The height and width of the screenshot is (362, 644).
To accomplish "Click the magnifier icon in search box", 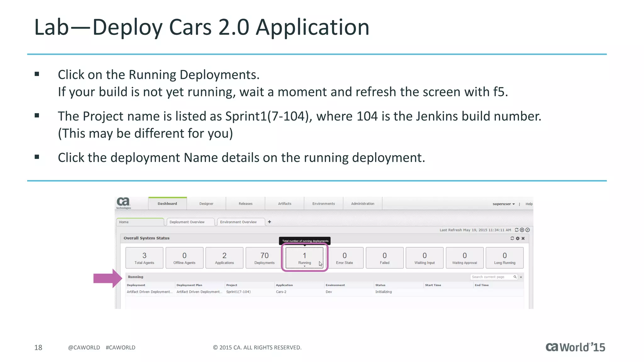I will pos(515,277).
